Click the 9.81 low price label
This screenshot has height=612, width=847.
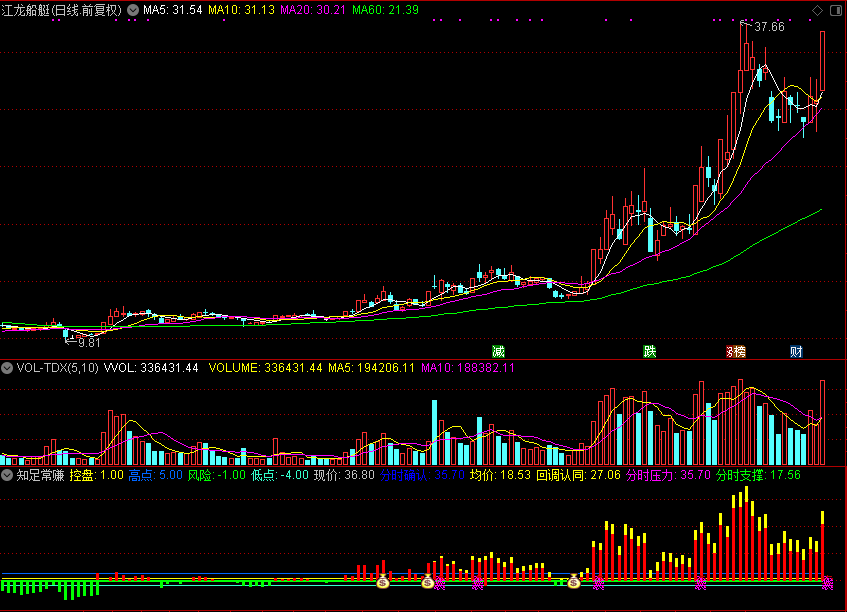89,342
